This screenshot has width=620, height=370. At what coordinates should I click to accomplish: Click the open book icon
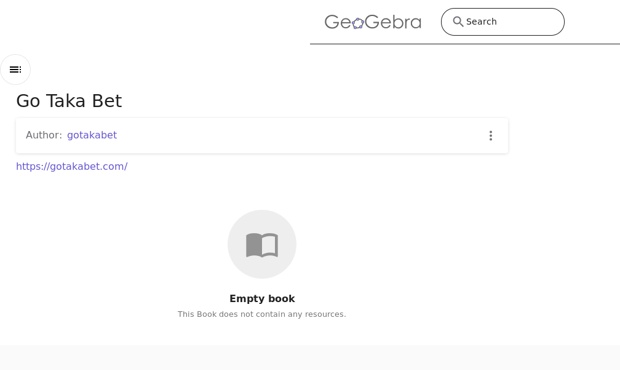pyautogui.click(x=262, y=245)
